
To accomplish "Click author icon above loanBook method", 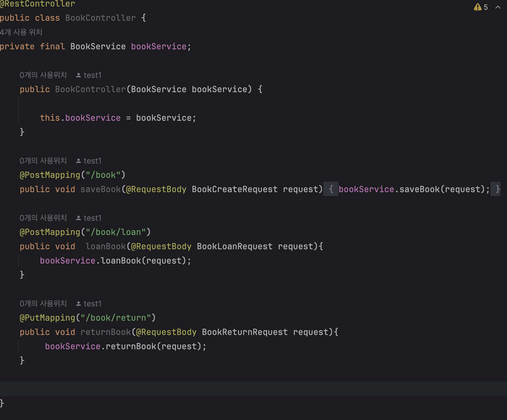I will click(x=79, y=218).
